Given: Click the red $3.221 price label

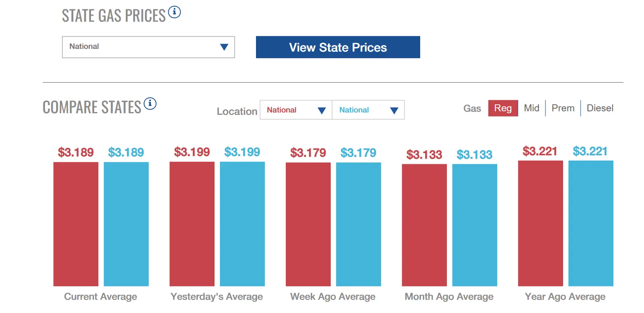Looking at the screenshot, I should point(540,151).
